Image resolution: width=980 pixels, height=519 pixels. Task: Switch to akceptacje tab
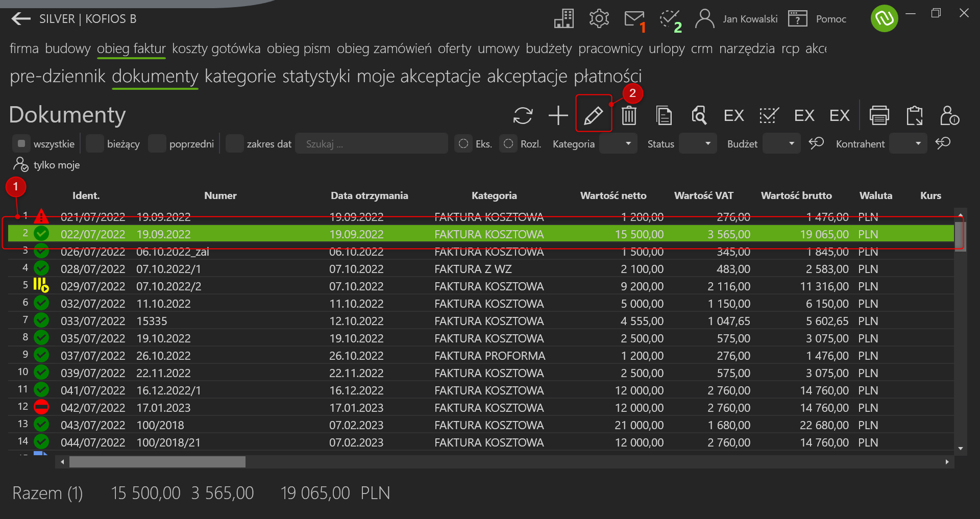click(x=527, y=76)
